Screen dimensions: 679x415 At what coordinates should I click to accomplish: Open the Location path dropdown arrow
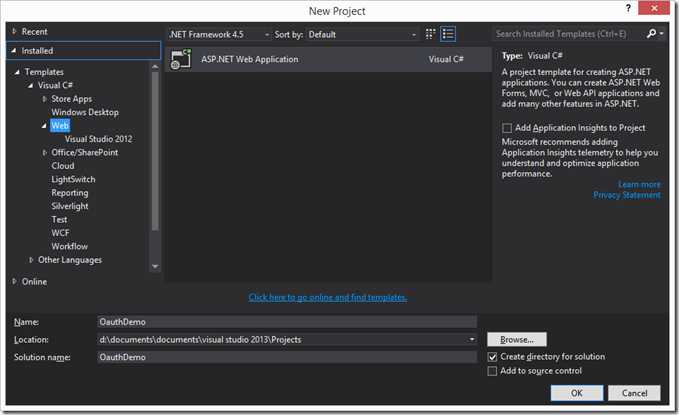[x=472, y=340]
